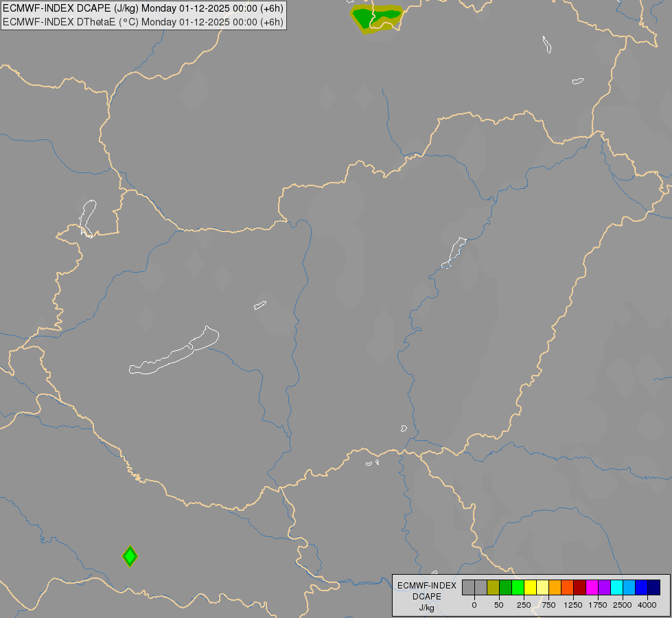This screenshot has height=618, width=672.
Task: Click the legend label '1250'
Action: pyautogui.click(x=573, y=605)
